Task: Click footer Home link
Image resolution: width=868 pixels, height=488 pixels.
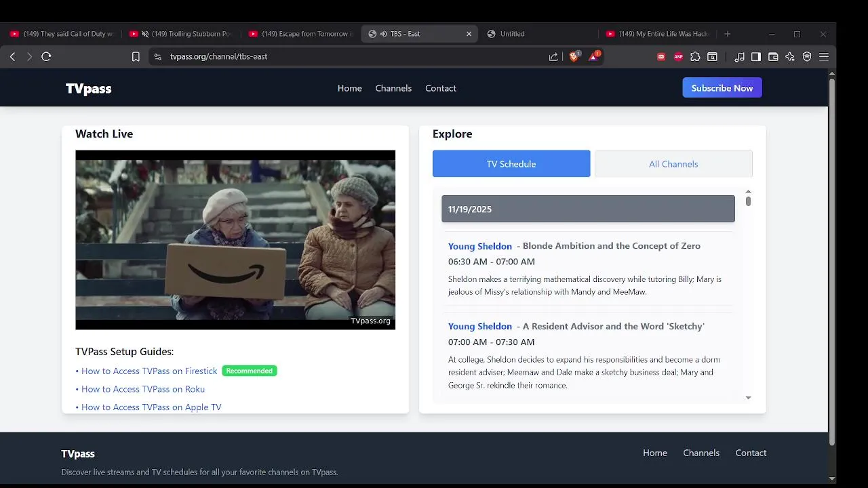Action: click(655, 453)
